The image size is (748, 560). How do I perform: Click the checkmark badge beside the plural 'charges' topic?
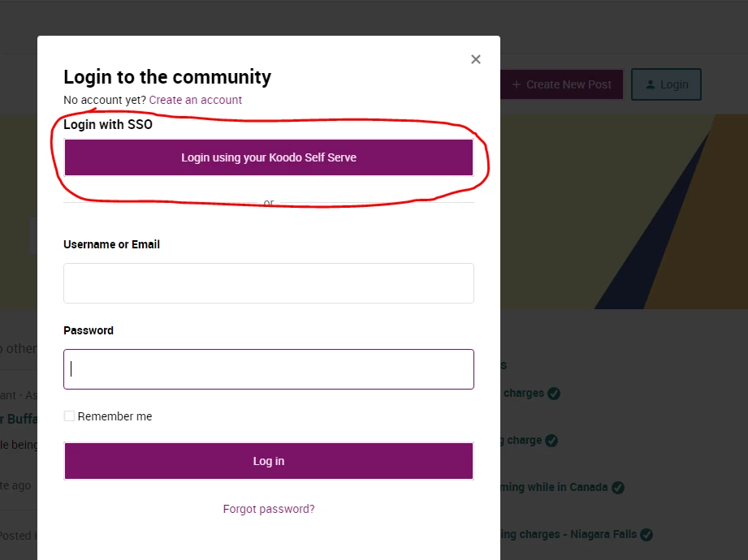click(x=554, y=394)
